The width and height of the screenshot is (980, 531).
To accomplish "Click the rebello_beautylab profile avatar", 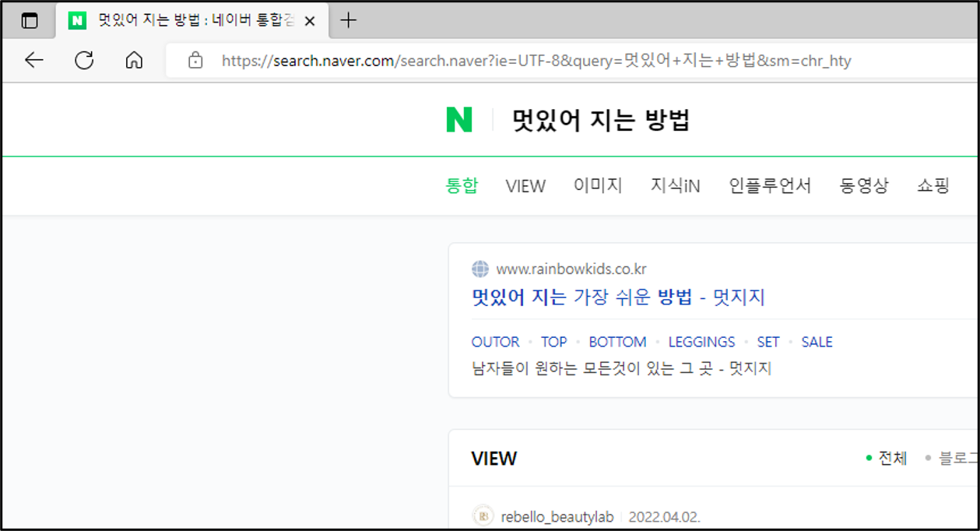I will [483, 516].
